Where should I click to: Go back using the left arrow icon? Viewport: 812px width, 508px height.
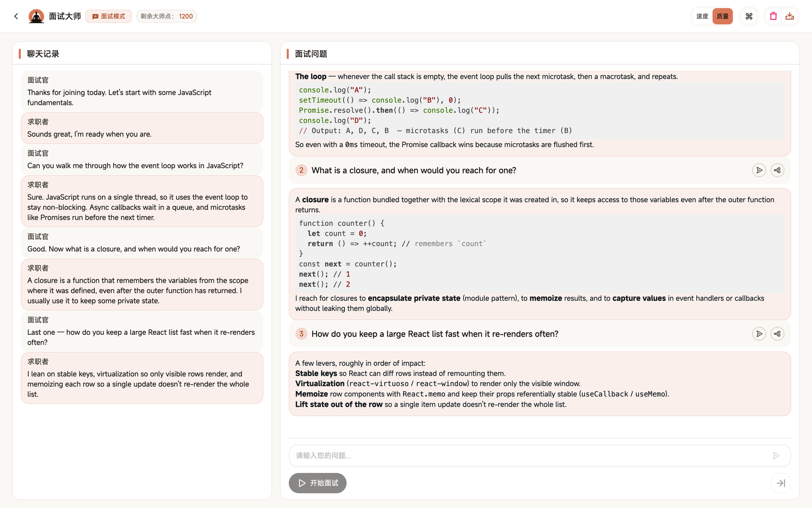pos(16,16)
